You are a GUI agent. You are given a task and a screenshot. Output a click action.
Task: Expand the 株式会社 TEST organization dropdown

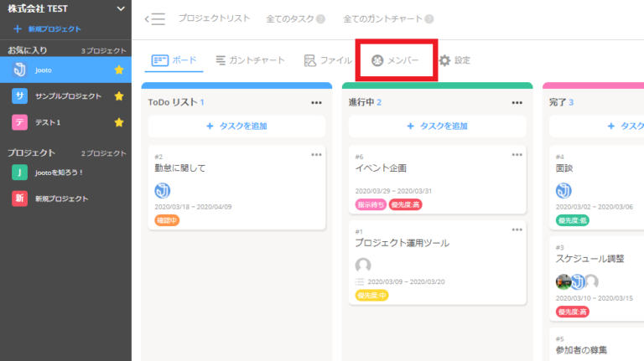click(121, 8)
